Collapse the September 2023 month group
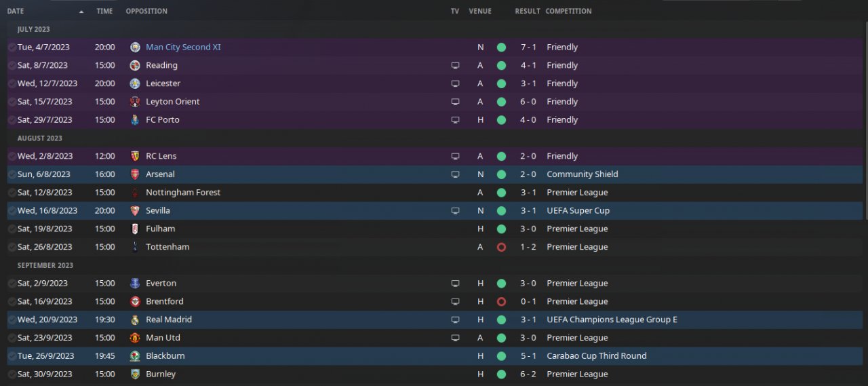 coord(45,265)
